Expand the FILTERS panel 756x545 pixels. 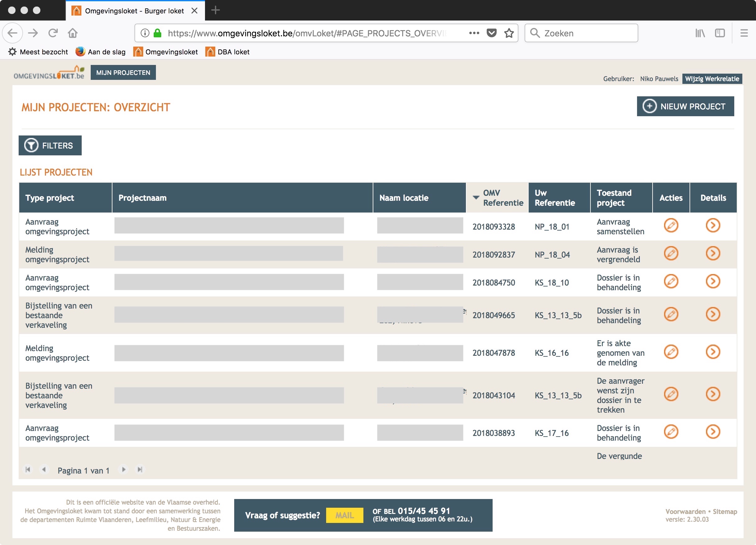click(50, 145)
